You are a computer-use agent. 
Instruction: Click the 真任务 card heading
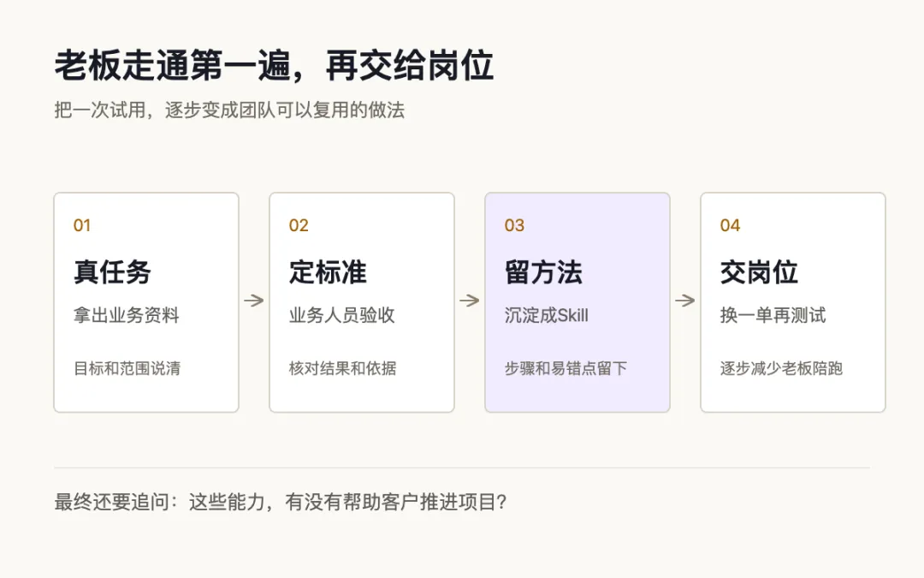click(113, 272)
